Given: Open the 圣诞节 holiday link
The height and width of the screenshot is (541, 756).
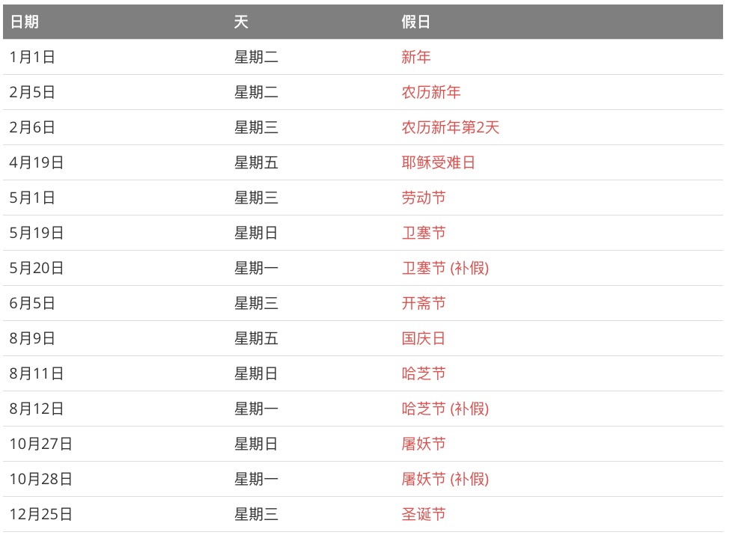Looking at the screenshot, I should click(424, 515).
